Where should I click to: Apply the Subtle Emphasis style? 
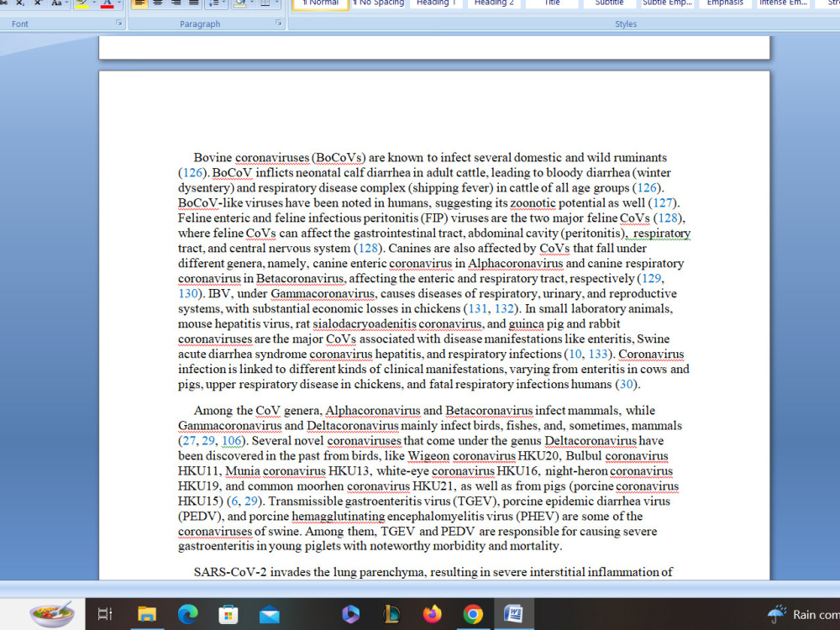pyautogui.click(x=668, y=4)
